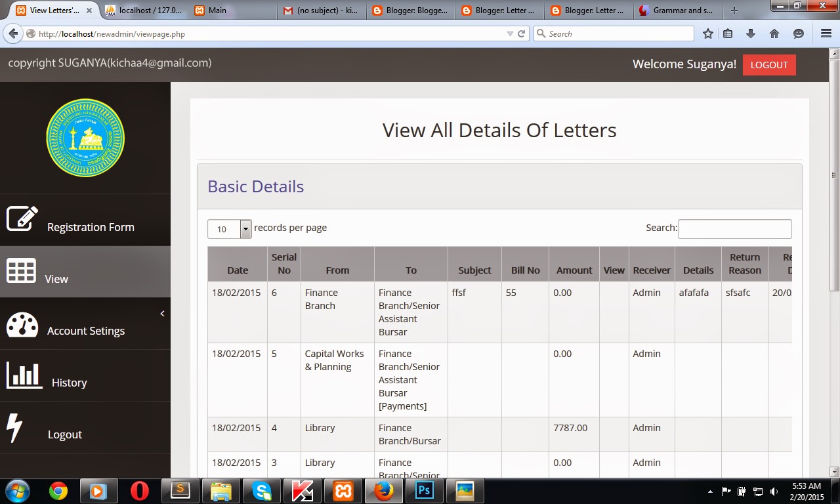Launch Photoshop from the taskbar

click(x=424, y=490)
